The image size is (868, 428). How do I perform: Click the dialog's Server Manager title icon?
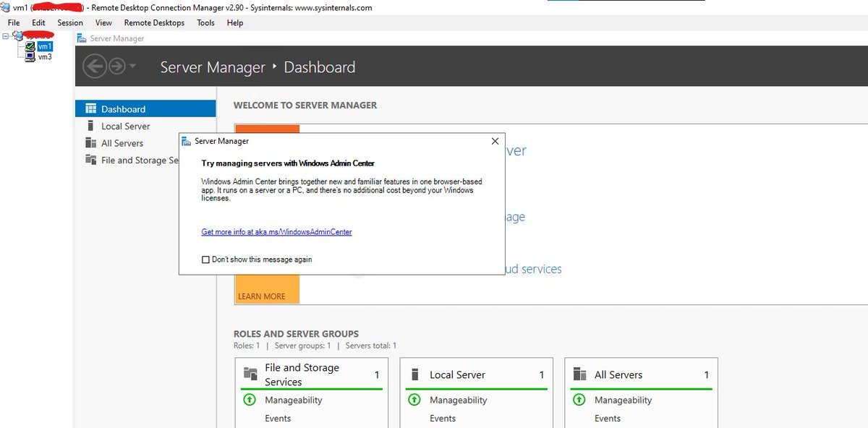pos(187,141)
